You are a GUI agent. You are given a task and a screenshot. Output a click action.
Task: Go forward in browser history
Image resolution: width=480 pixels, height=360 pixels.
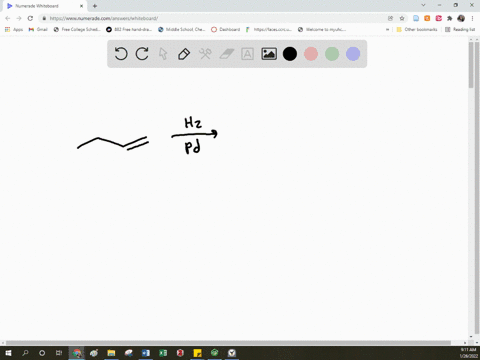click(19, 18)
